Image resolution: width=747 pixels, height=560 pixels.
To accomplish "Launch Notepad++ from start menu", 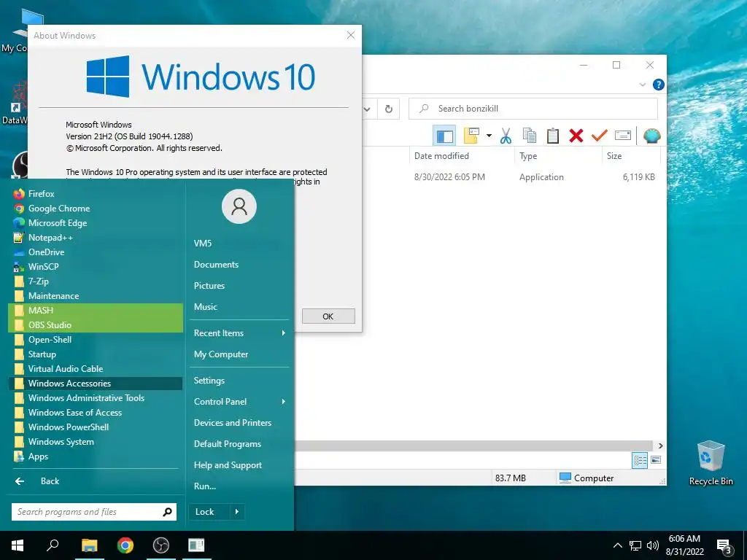I will coord(96,238).
